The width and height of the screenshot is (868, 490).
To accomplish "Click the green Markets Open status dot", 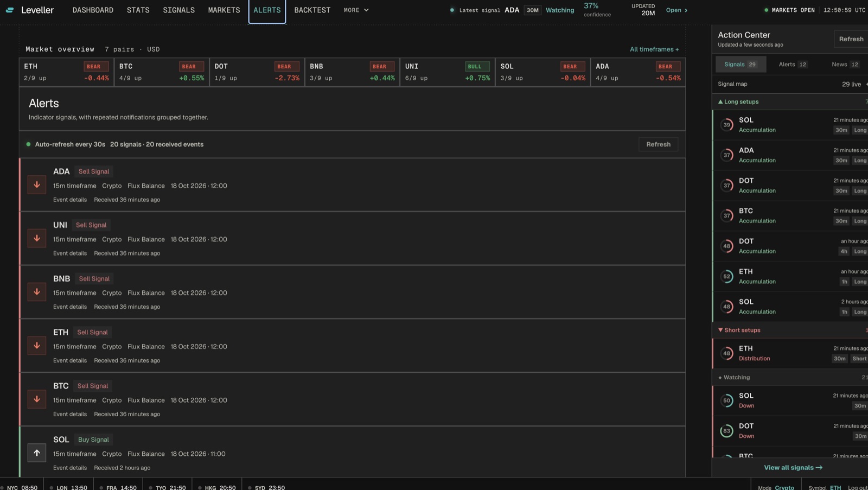I will (x=767, y=10).
